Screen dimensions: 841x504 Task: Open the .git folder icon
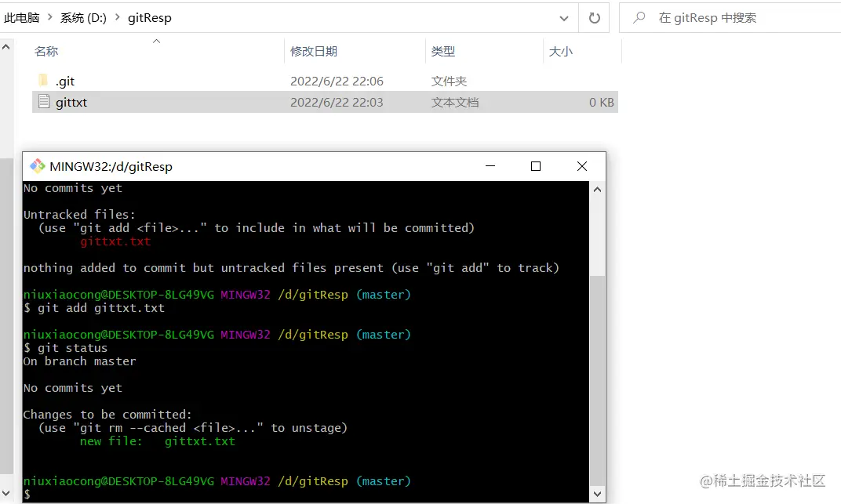pyautogui.click(x=43, y=81)
